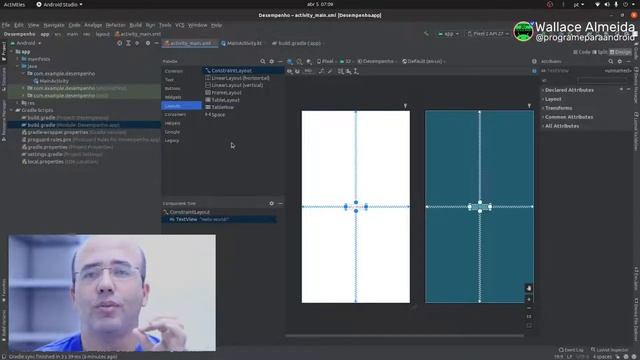Choose ConstraintLayout in Palette list
This screenshot has height=360, width=640.
[x=243, y=71]
